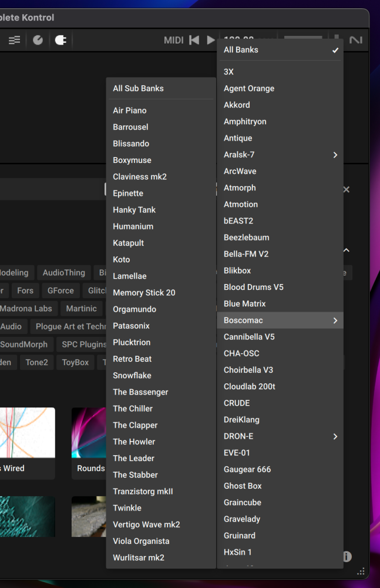380x588 pixels.
Task: Choose Koto sub bank
Action: tap(161, 259)
